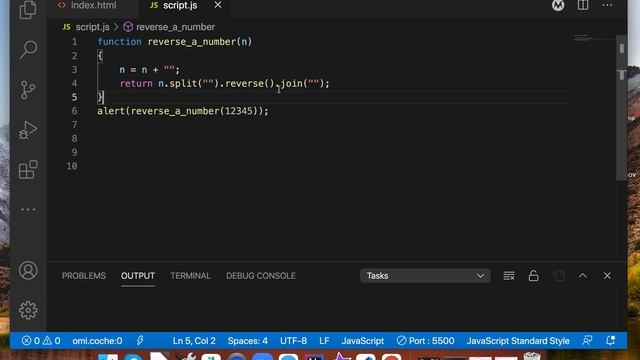The image size is (640, 360).
Task: Click Ln 5, Col 2 cursor position
Action: pyautogui.click(x=194, y=341)
